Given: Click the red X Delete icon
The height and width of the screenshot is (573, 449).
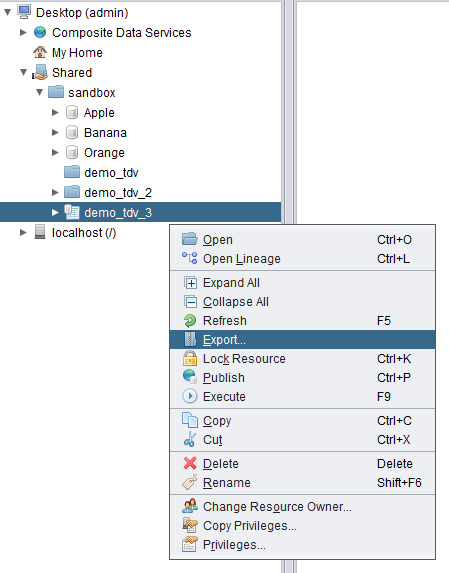Looking at the screenshot, I should point(190,463).
